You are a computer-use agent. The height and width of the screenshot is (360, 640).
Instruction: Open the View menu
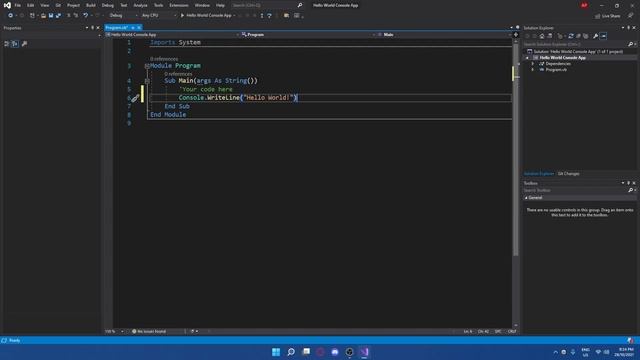[x=44, y=5]
